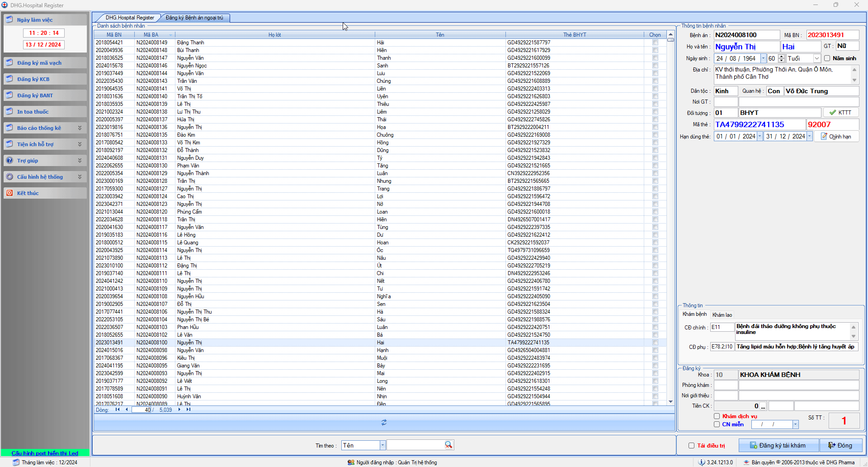Expand the Cấu hình hệ thống chevron

[80, 177]
